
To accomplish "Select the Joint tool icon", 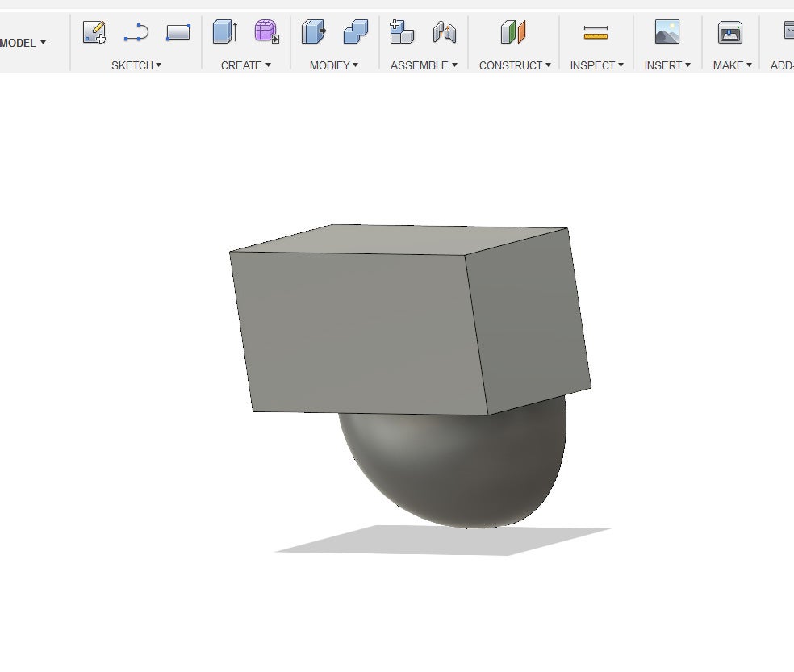I will (444, 33).
